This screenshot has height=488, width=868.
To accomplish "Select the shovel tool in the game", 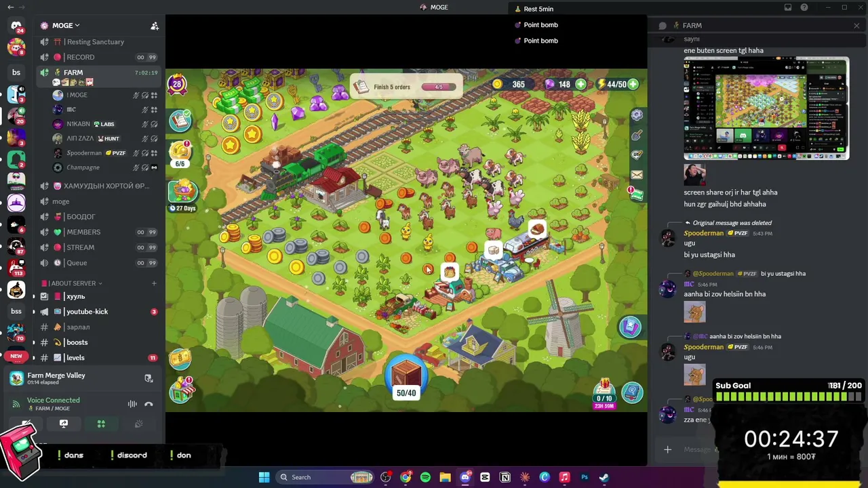I will point(637,136).
